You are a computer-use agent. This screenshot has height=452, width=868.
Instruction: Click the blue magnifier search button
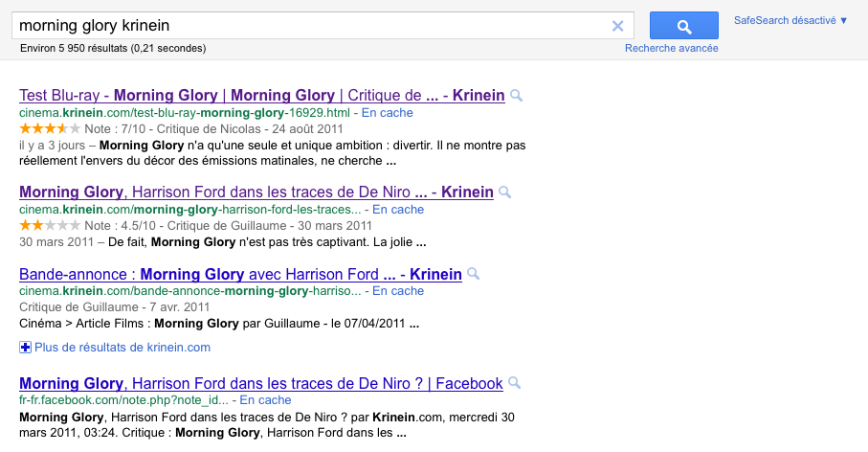(683, 26)
